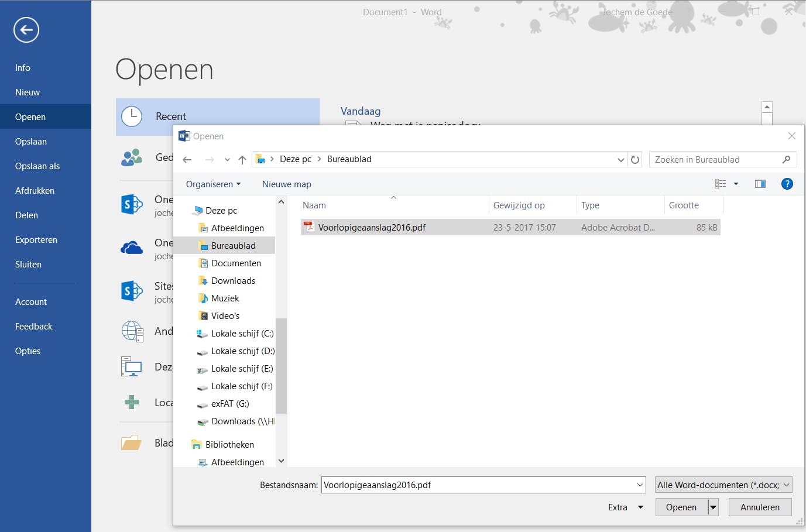
Task: Sort by the Grootte column header
Action: point(694,205)
